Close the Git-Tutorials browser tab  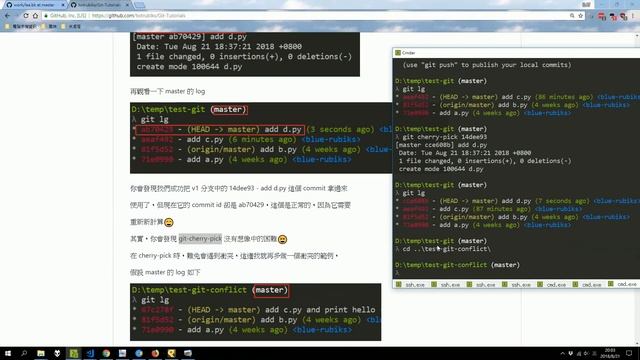point(127,5)
